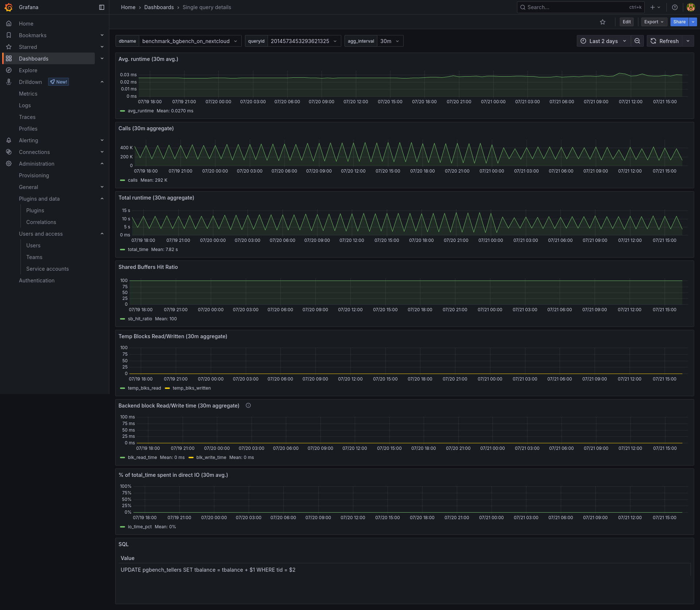Click the yellow temp_blks_written color swatch
The height and width of the screenshot is (610, 700).
tap(167, 388)
